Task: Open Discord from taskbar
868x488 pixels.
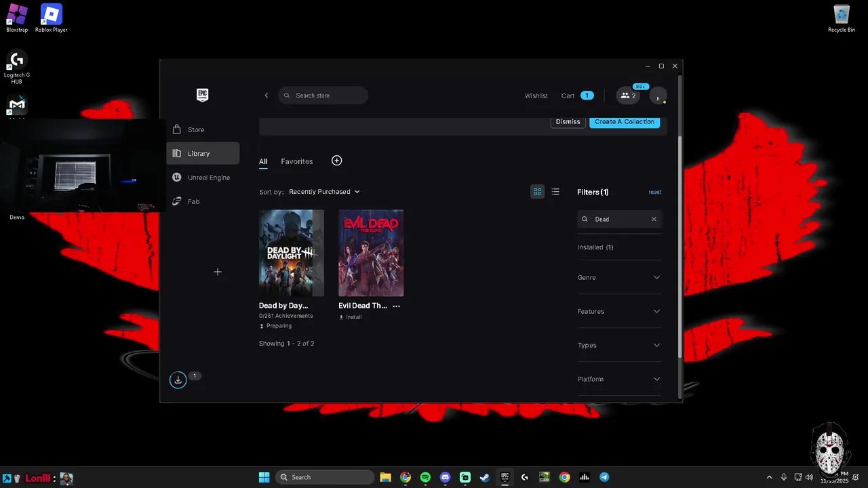Action: pyautogui.click(x=445, y=477)
